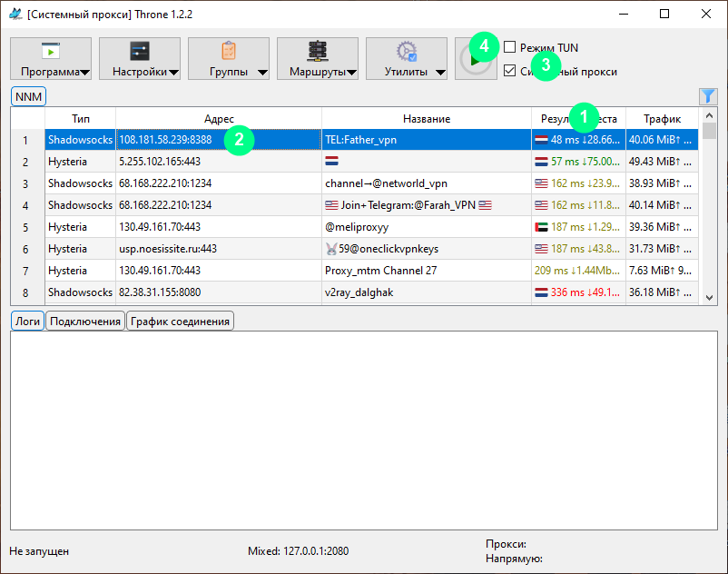
Task: Switch to the Подключения tab
Action: point(85,322)
